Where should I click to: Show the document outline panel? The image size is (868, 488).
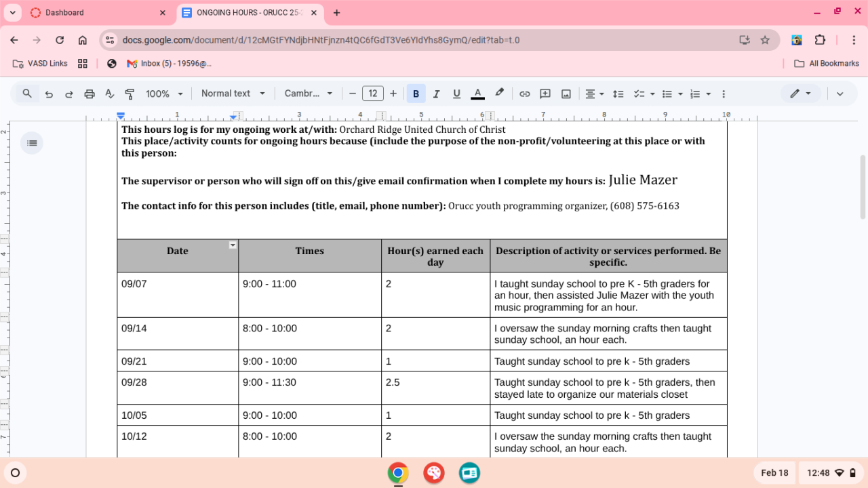(x=32, y=143)
